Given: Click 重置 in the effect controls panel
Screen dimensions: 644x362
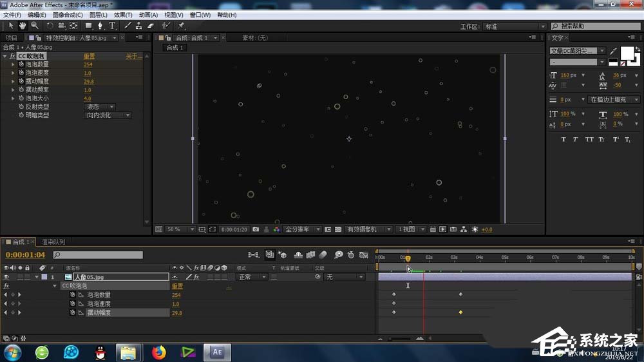Looking at the screenshot, I should [x=90, y=57].
